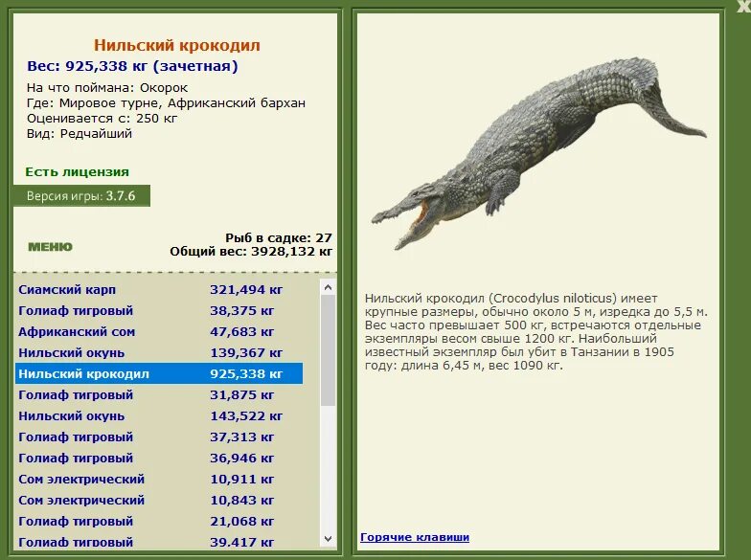Click the Есть лицензия text
This screenshot has width=751, height=560.
[77, 172]
